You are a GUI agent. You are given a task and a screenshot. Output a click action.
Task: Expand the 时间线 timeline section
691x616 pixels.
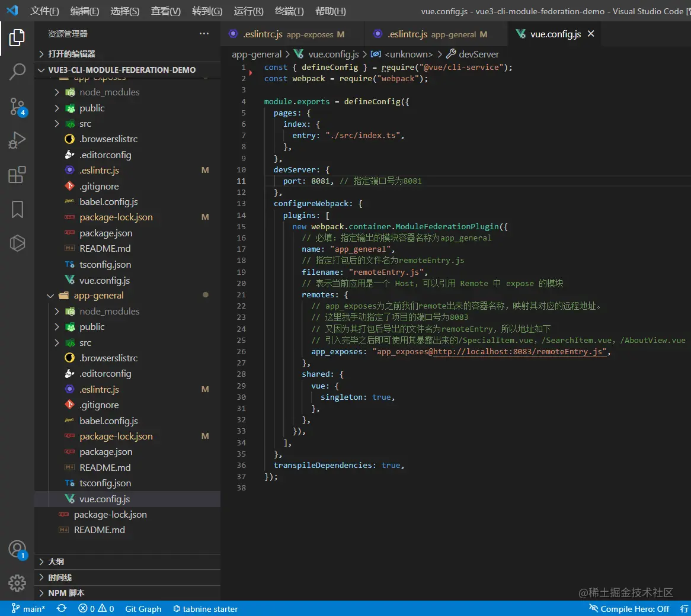tap(127, 577)
